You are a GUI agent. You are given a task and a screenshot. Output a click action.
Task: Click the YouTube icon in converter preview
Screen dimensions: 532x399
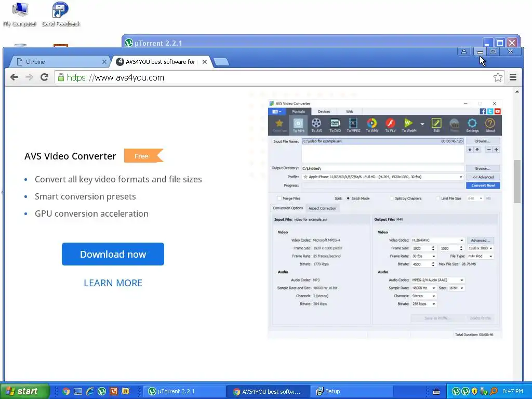pyautogui.click(x=497, y=111)
